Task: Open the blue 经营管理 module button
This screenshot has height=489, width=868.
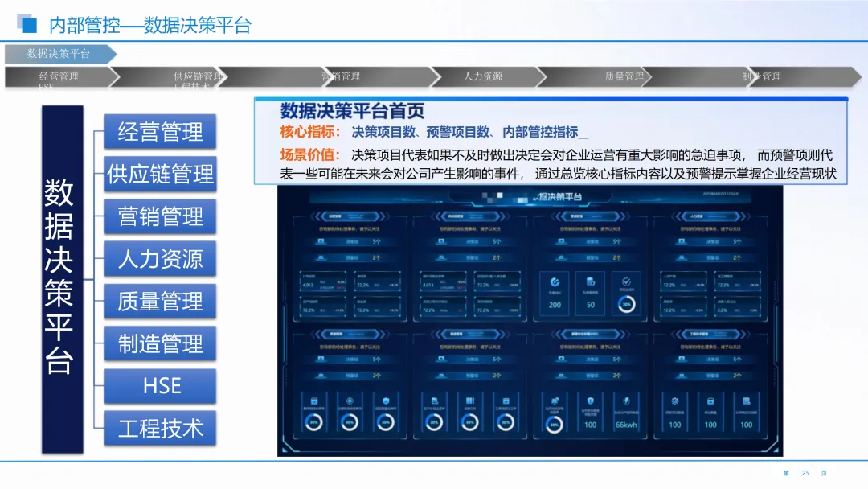Action: [x=160, y=131]
